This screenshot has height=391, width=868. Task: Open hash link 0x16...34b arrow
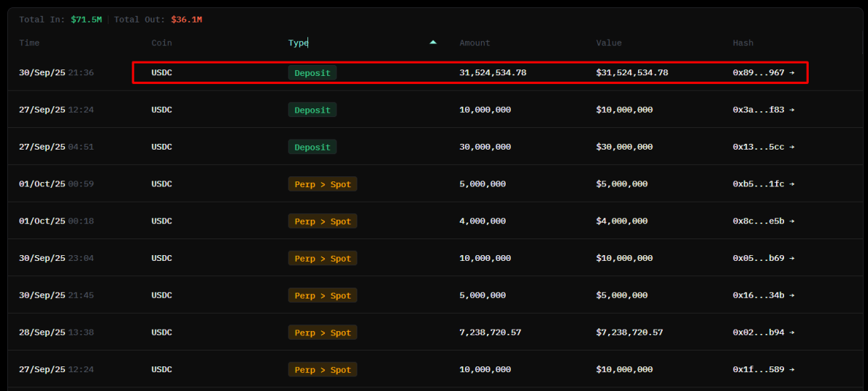tap(791, 296)
